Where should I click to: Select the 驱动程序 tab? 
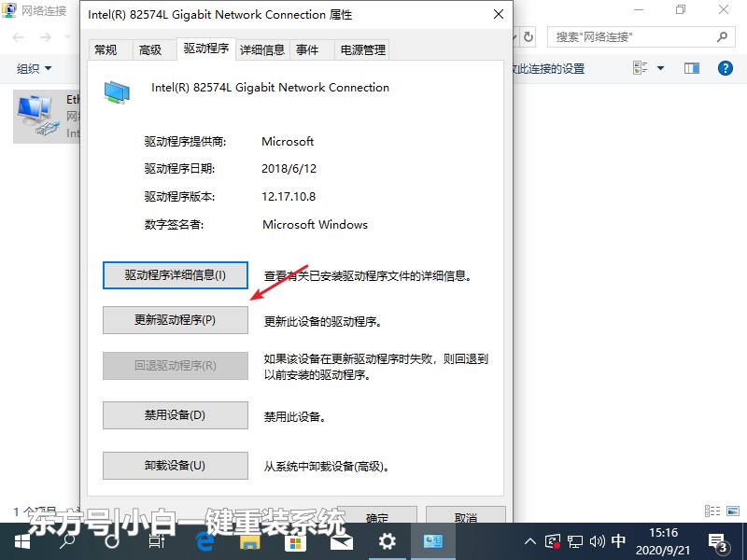click(x=205, y=49)
